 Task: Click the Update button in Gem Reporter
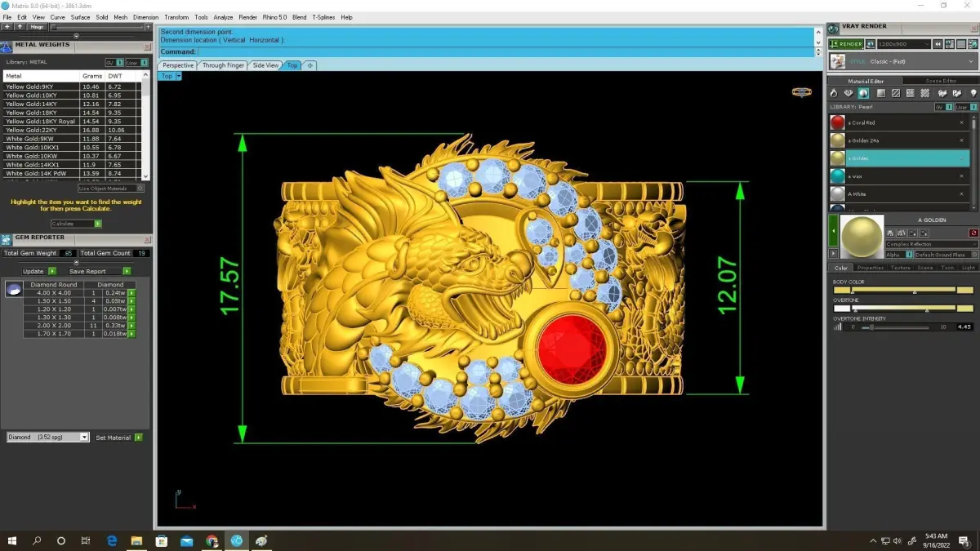39,271
